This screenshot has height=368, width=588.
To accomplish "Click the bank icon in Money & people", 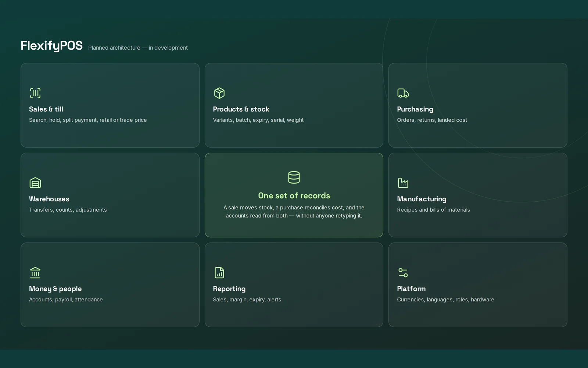I will coord(35,273).
